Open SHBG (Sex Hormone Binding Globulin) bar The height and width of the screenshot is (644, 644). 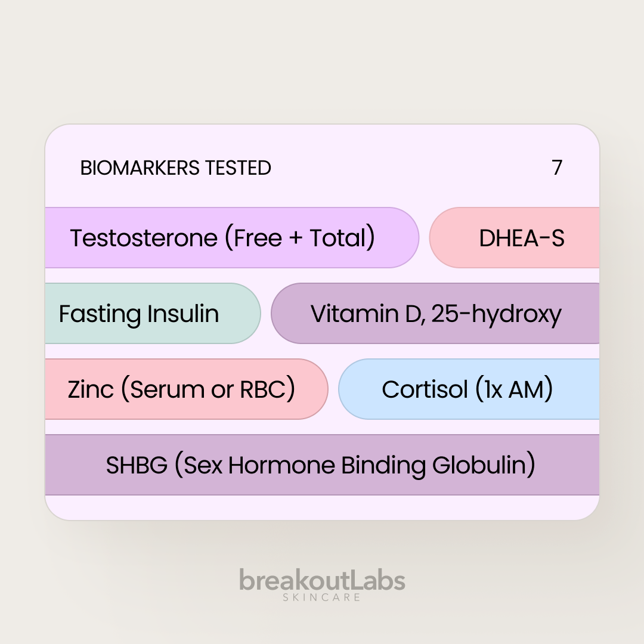322,465
